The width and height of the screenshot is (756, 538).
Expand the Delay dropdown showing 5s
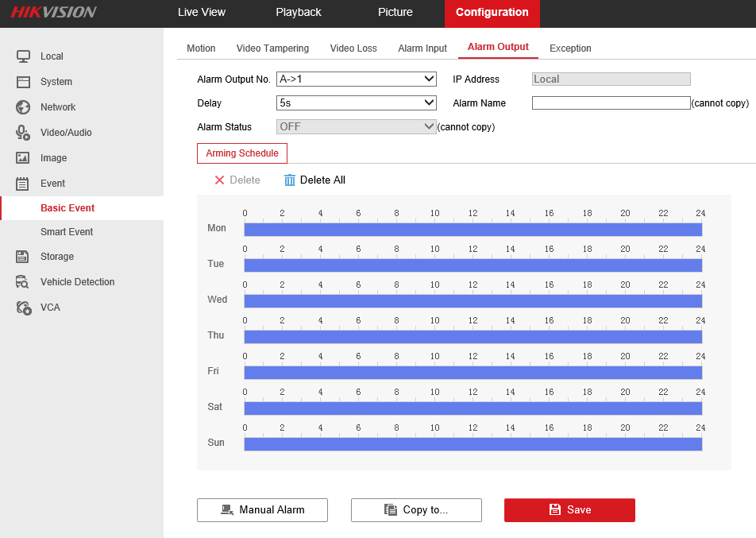point(356,103)
